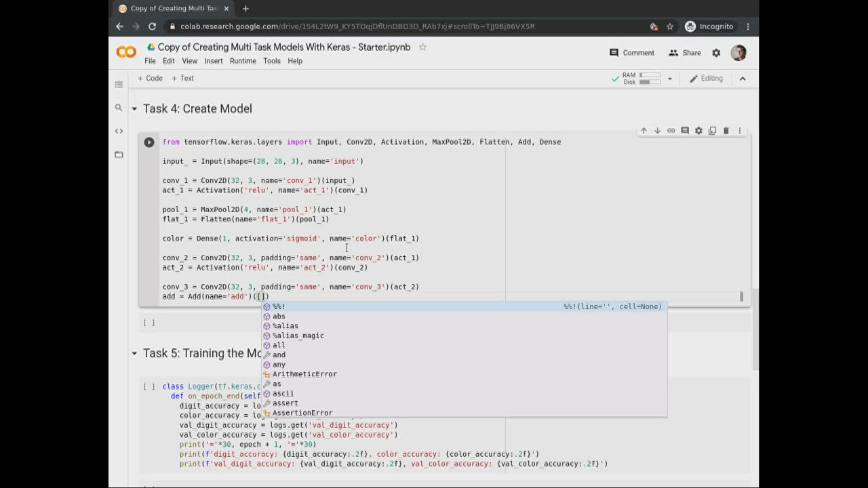Click the RAM usage bar

coord(650,75)
